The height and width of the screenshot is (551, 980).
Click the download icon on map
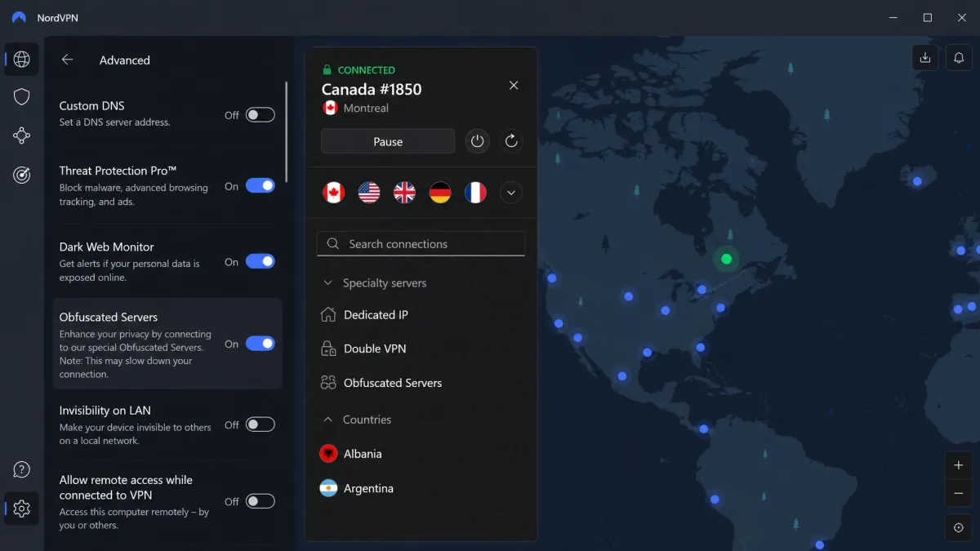pos(925,57)
